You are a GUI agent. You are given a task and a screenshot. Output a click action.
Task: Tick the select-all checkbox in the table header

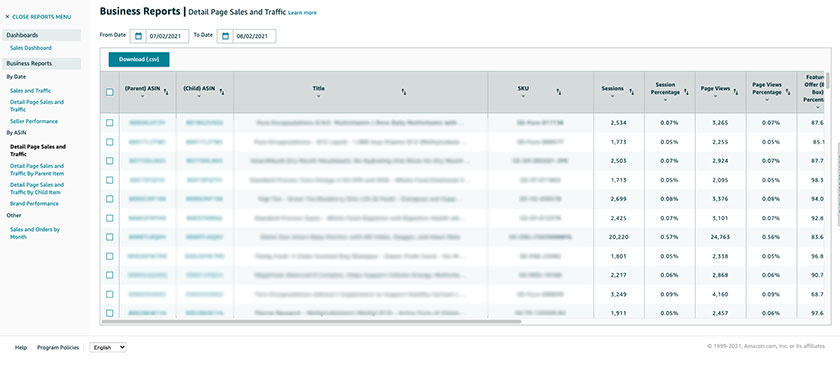(x=110, y=92)
